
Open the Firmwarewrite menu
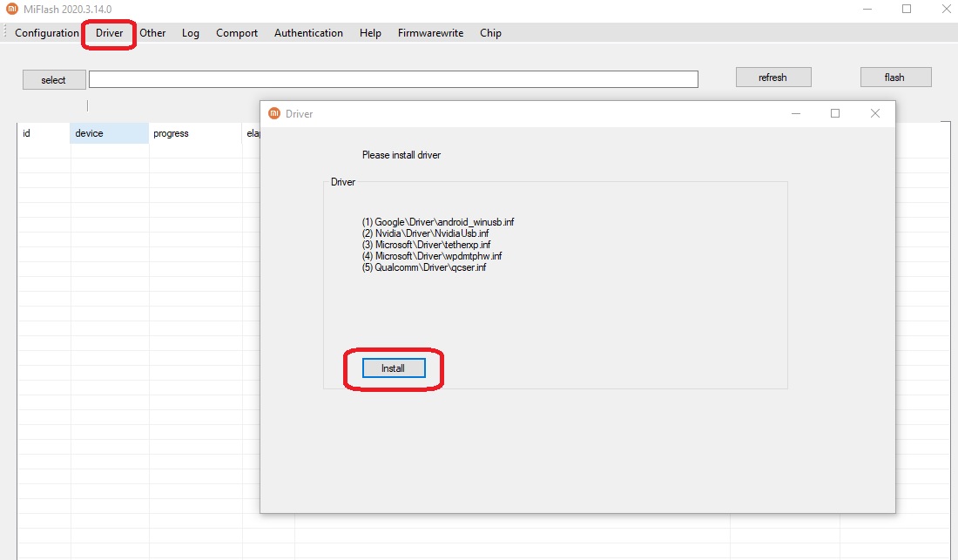pos(430,33)
